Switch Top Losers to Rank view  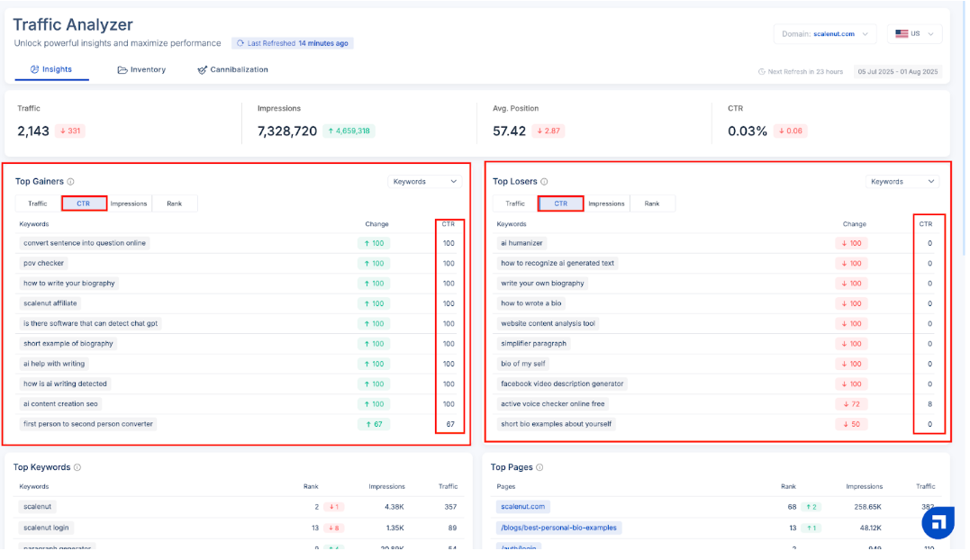click(652, 203)
